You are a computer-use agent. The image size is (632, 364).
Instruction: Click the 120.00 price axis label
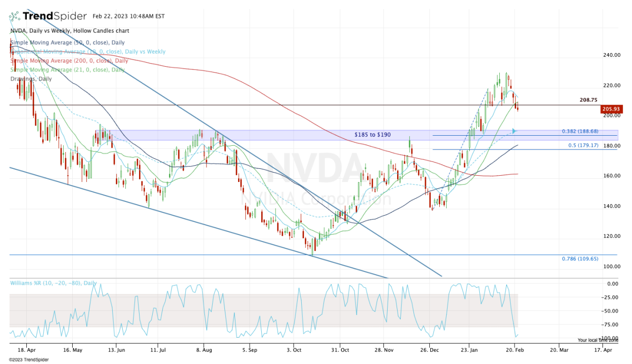611,236
